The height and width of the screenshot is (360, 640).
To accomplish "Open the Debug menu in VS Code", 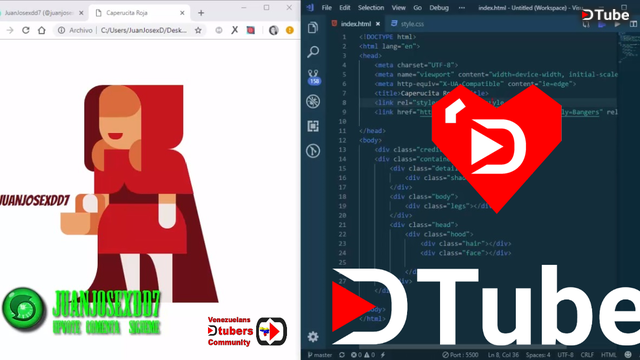I will (x=439, y=8).
